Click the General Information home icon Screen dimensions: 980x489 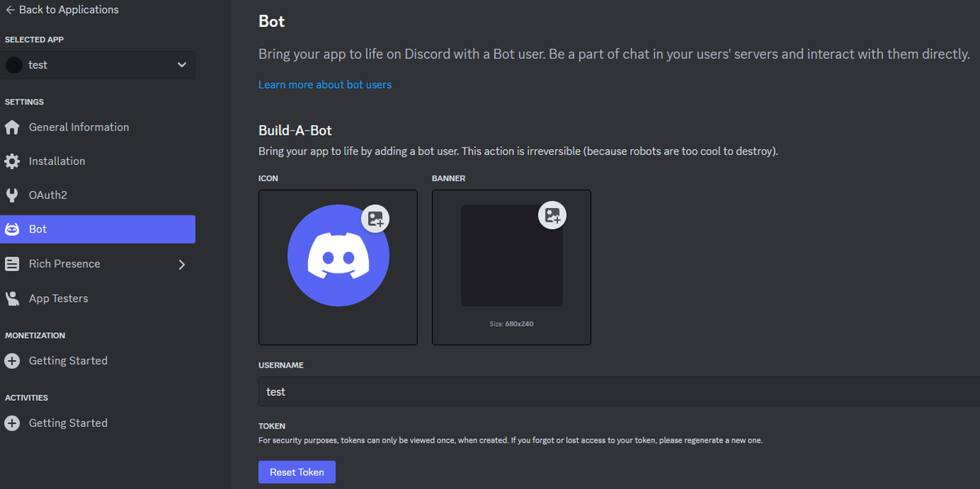tap(12, 127)
